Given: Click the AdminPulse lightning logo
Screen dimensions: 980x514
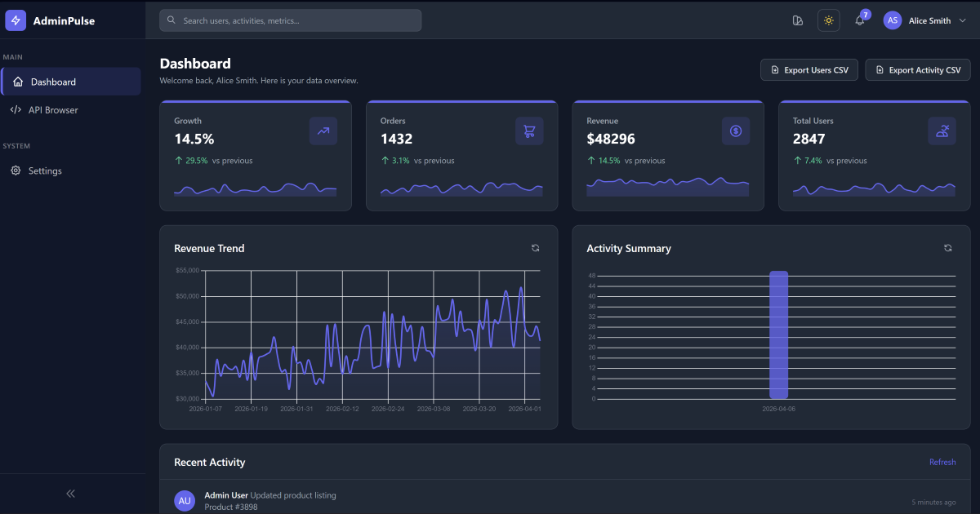Looking at the screenshot, I should (x=15, y=20).
